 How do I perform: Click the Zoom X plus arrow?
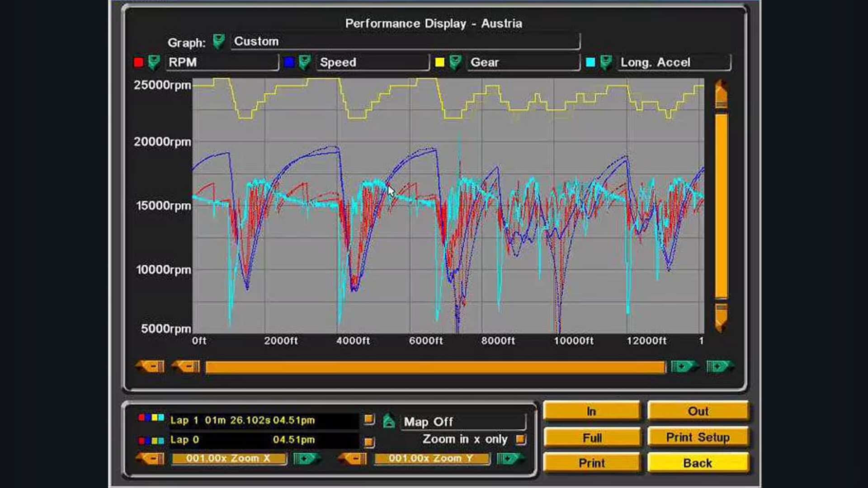click(x=307, y=459)
